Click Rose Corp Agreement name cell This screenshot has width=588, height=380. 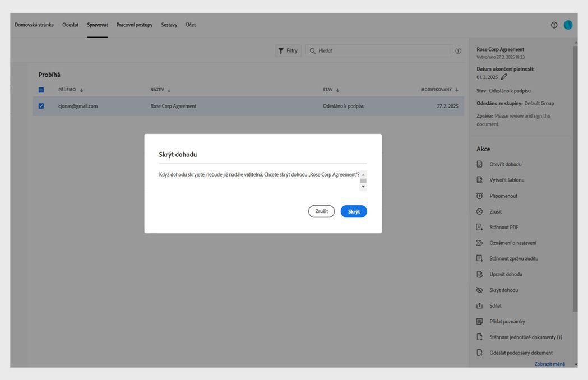(x=173, y=106)
